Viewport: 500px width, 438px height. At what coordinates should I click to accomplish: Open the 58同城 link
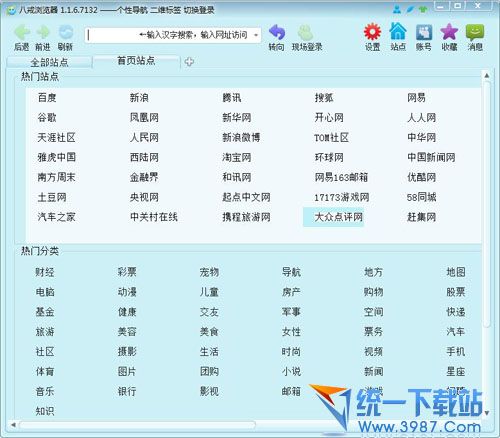421,197
